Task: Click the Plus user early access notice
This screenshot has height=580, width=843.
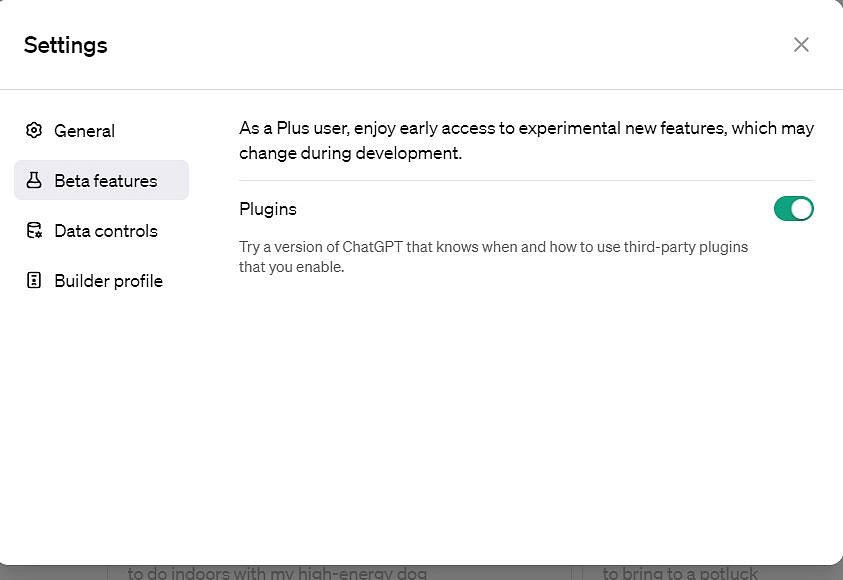Action: [526, 140]
